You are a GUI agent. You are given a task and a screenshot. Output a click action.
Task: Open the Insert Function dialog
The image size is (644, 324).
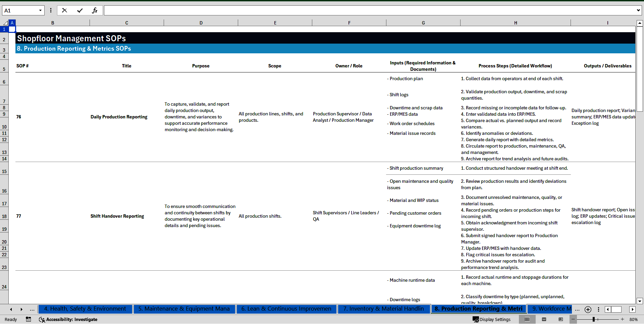click(95, 10)
